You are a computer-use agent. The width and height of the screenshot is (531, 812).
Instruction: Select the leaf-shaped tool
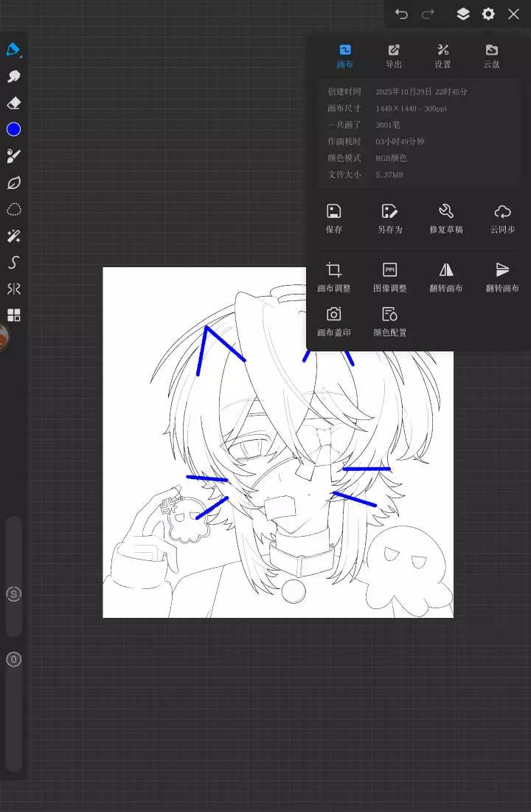pyautogui.click(x=13, y=183)
